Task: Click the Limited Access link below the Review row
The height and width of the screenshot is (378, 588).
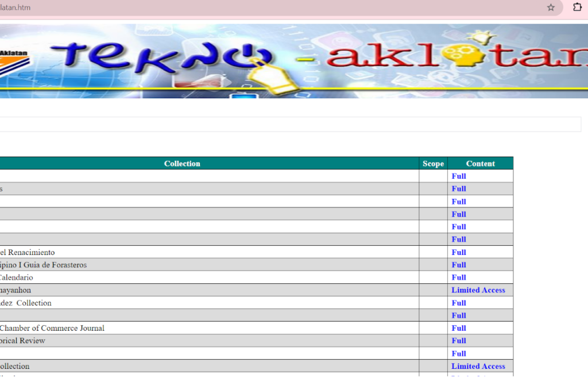Action: [478, 366]
